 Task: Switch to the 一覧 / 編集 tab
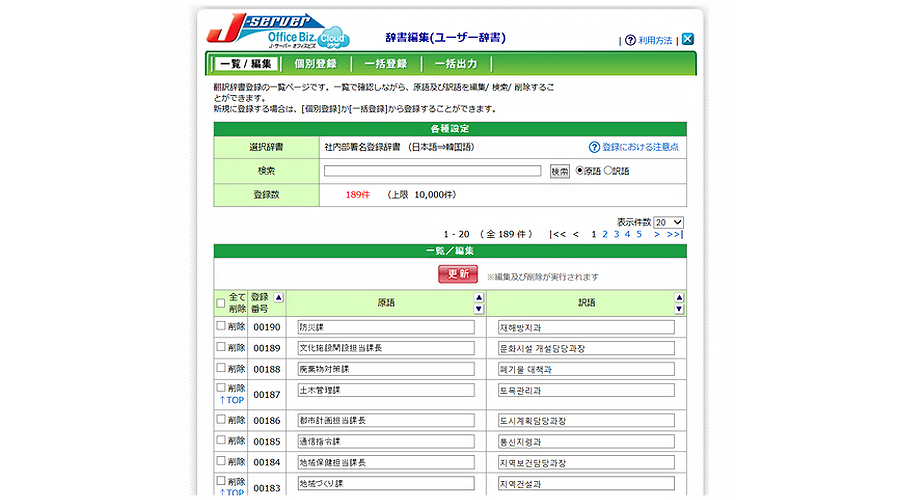pyautogui.click(x=246, y=64)
